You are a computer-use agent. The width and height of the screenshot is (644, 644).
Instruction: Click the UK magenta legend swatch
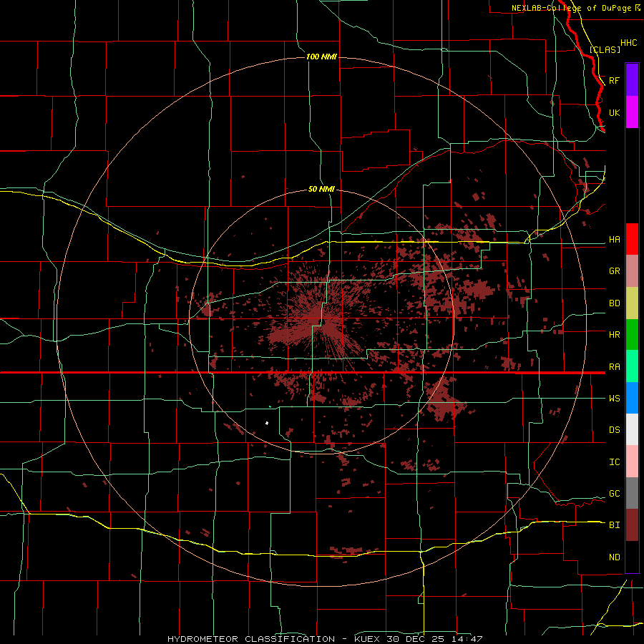coord(632,112)
